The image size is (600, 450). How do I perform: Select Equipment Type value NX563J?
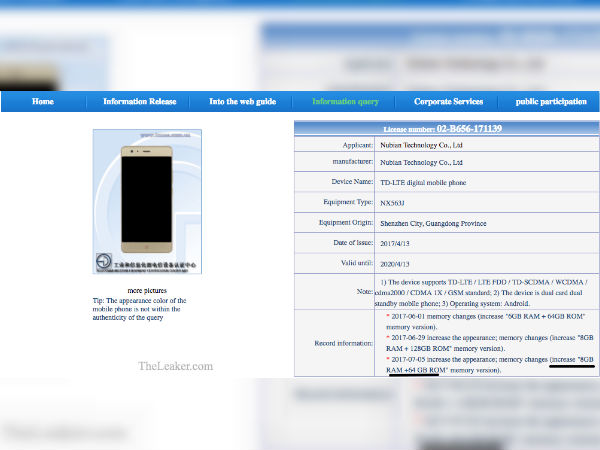[x=392, y=203]
